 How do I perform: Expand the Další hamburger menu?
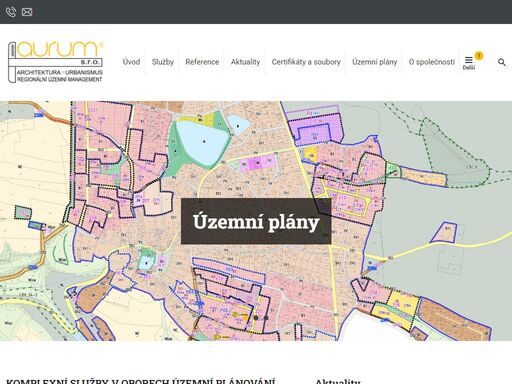click(469, 62)
